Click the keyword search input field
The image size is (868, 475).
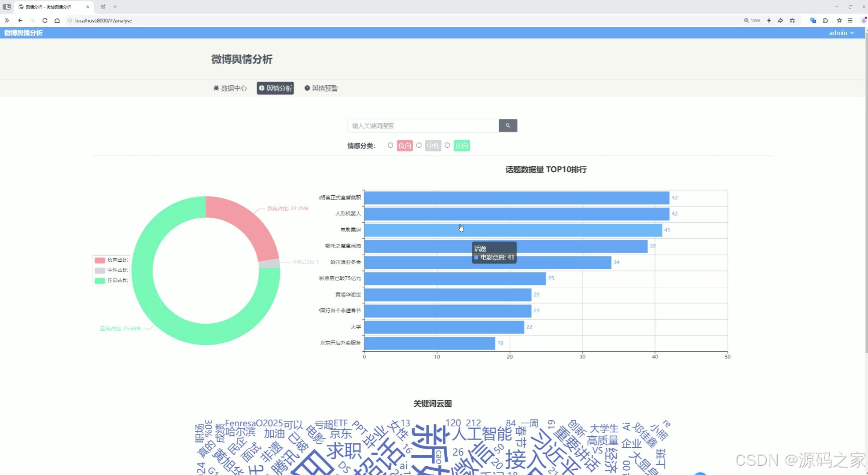(423, 126)
